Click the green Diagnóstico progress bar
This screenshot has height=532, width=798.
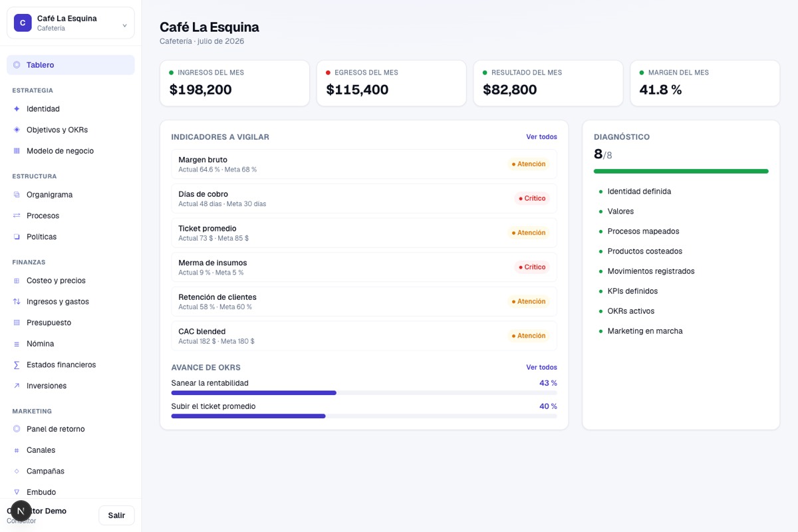coord(681,171)
